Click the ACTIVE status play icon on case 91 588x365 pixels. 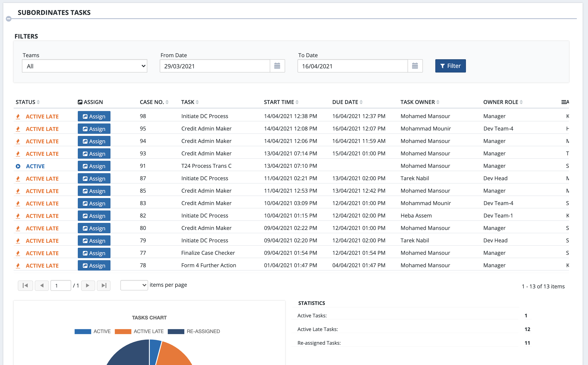pos(18,166)
